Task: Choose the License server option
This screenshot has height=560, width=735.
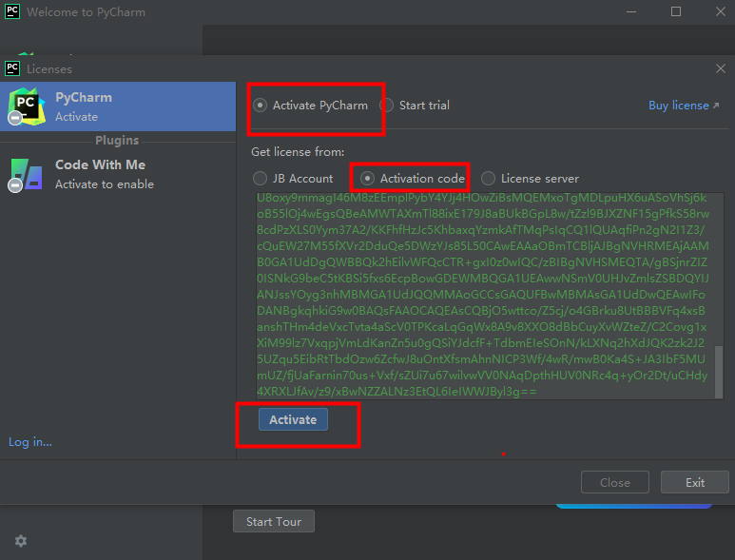Action: click(488, 179)
